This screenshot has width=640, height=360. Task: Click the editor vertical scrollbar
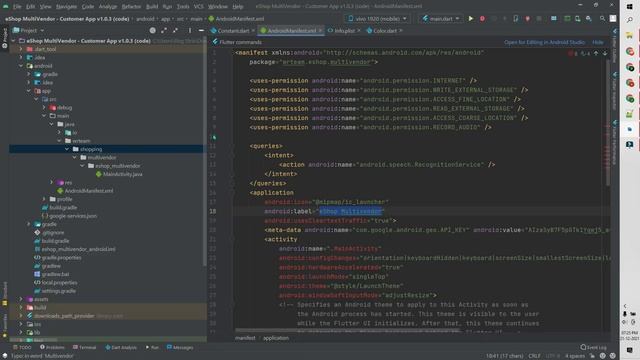click(608, 122)
